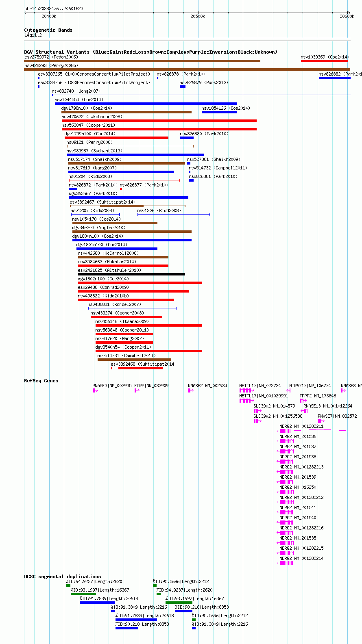Screen dimensions: 362x644
Task: Click nsv826878 (Park2010) label
Action: (181, 74)
